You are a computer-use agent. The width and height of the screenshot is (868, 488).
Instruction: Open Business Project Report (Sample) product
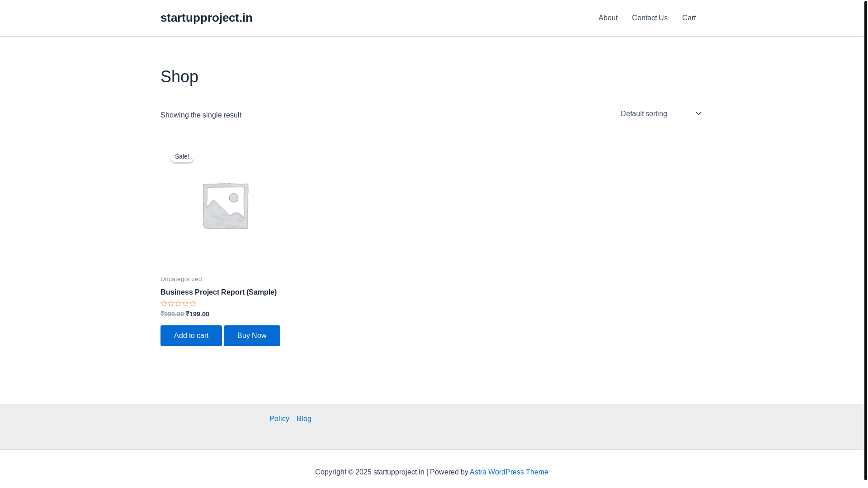[218, 292]
